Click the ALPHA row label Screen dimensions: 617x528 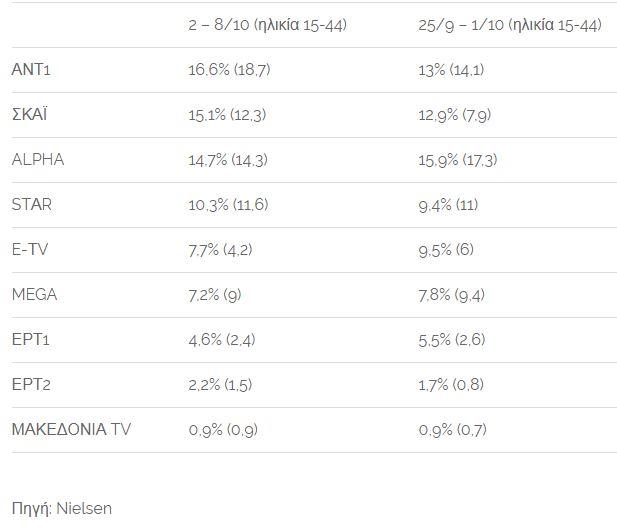[x=38, y=159]
